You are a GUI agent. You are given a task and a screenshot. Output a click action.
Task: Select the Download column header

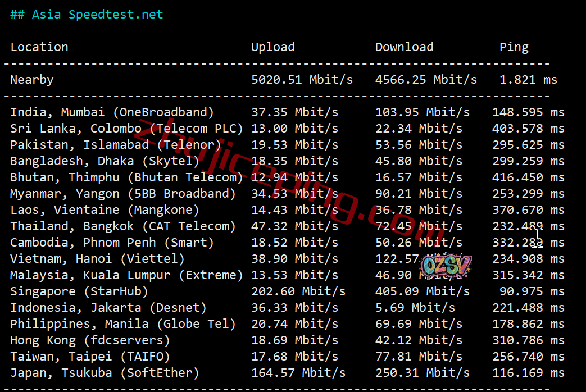(404, 47)
